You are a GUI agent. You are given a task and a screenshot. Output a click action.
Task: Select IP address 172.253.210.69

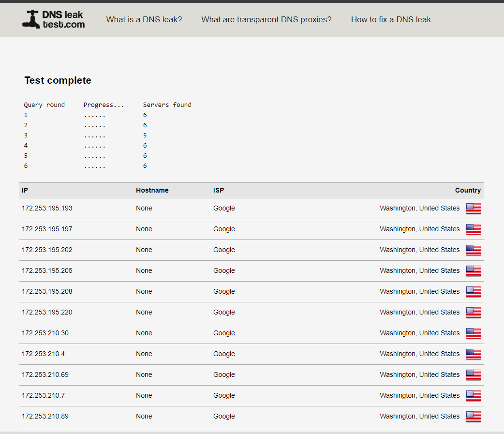pyautogui.click(x=45, y=374)
